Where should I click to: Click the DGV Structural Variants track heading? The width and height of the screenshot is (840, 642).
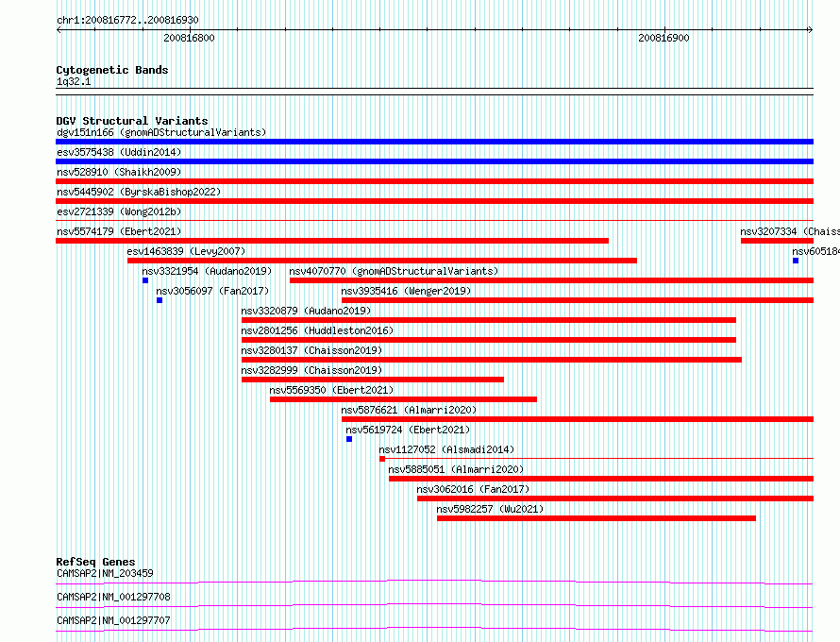(x=132, y=121)
